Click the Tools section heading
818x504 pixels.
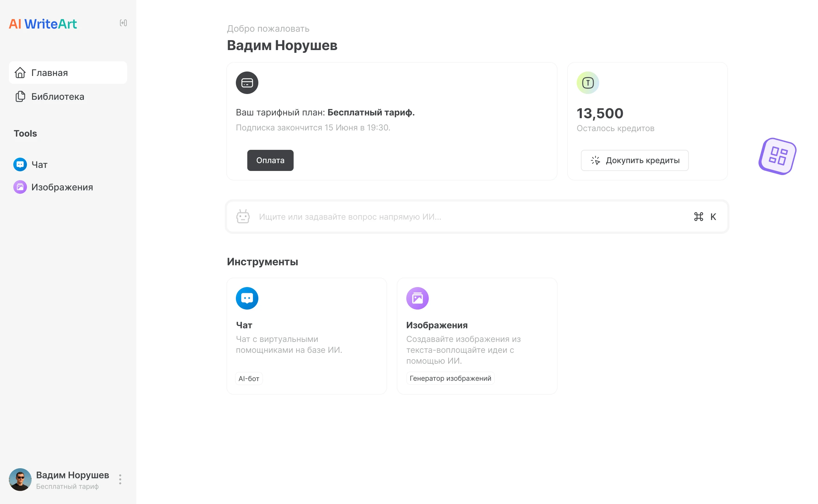(x=25, y=133)
